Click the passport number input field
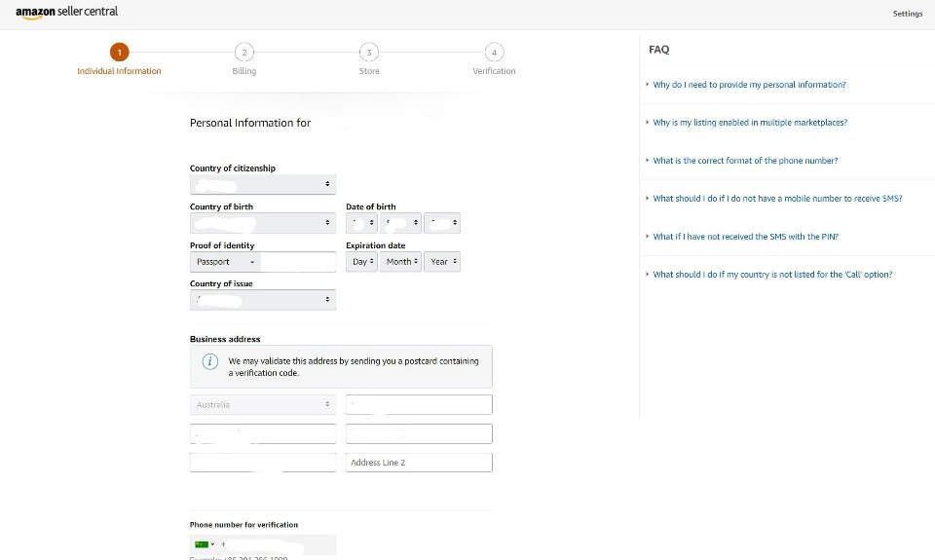 298,261
